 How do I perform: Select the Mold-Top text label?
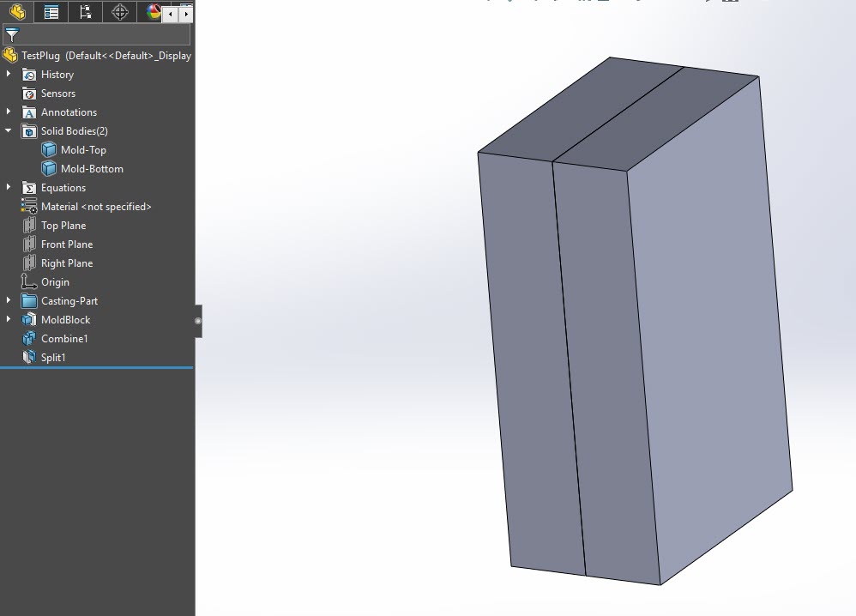(x=83, y=149)
